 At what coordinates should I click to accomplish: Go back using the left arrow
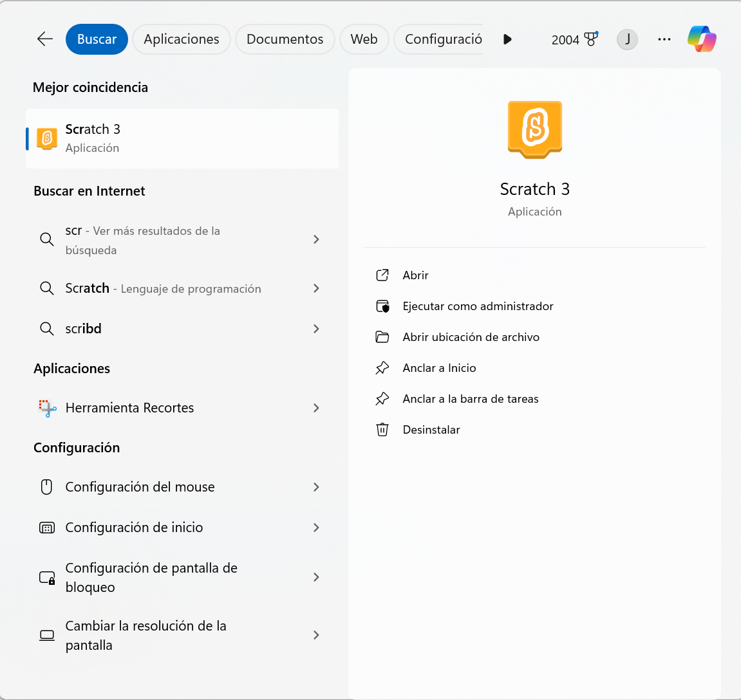45,39
